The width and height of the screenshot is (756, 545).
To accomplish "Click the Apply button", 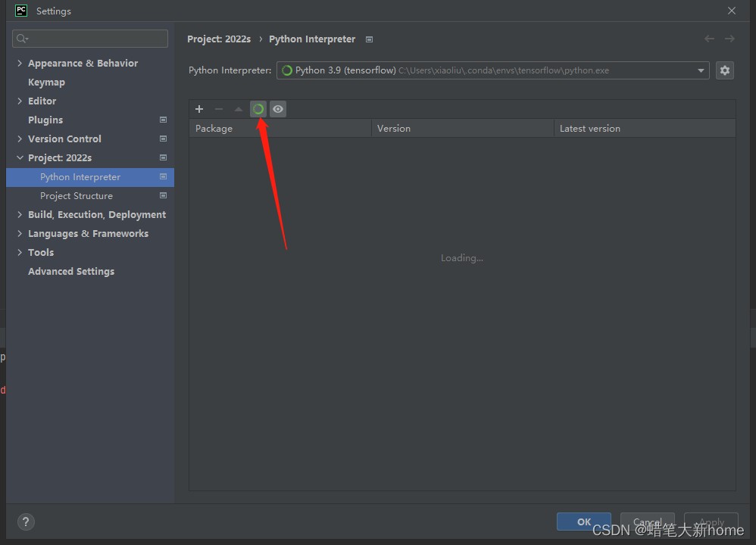I will (x=711, y=522).
